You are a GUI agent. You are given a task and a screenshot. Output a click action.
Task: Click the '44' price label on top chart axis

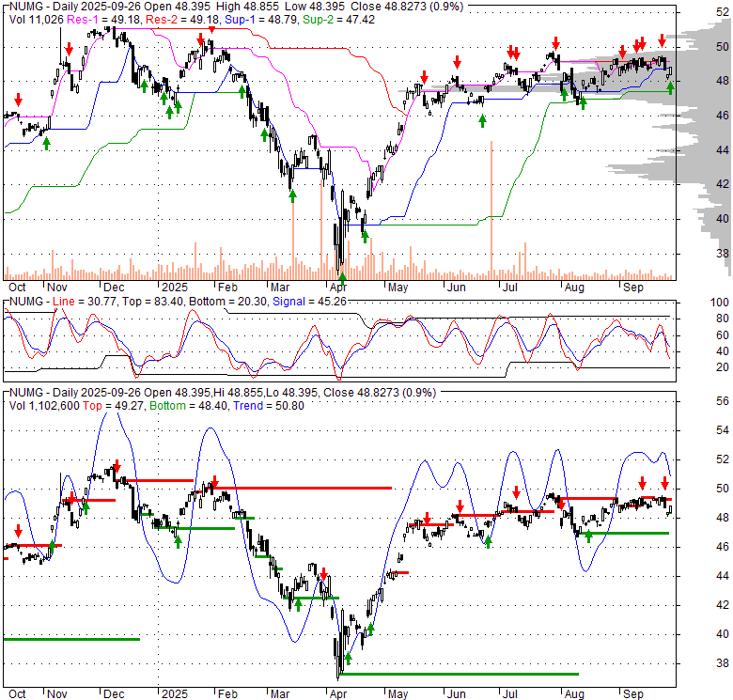coord(723,150)
